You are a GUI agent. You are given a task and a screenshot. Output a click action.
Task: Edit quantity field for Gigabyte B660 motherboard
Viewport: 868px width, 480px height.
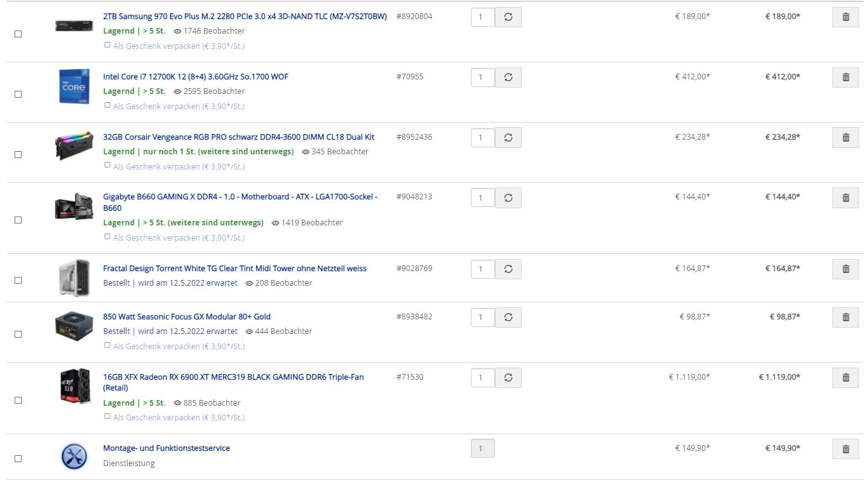click(482, 198)
